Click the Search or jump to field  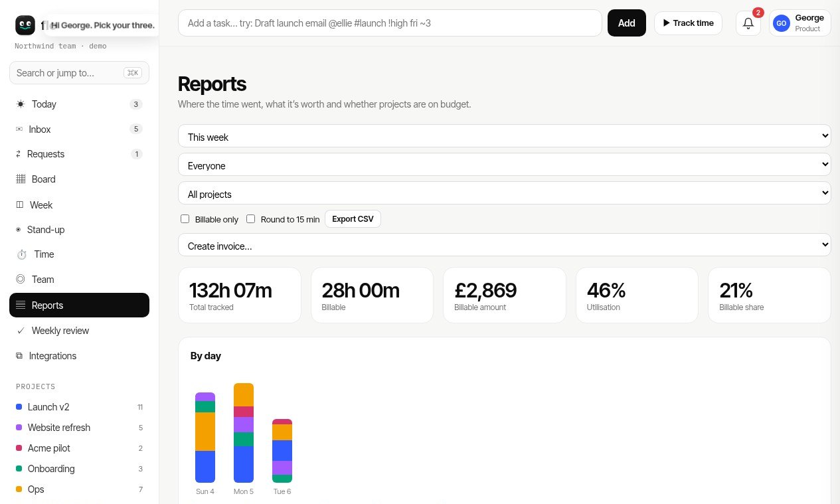click(x=79, y=73)
